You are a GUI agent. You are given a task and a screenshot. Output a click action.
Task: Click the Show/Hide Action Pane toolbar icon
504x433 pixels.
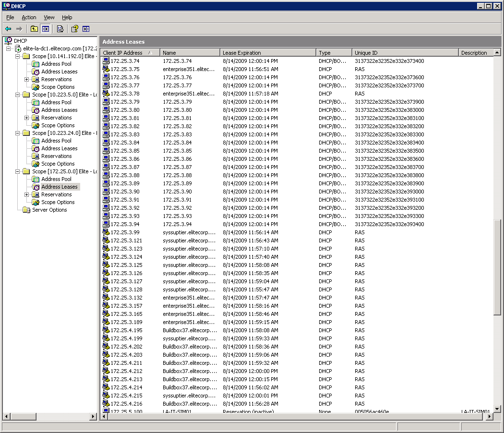pos(86,29)
